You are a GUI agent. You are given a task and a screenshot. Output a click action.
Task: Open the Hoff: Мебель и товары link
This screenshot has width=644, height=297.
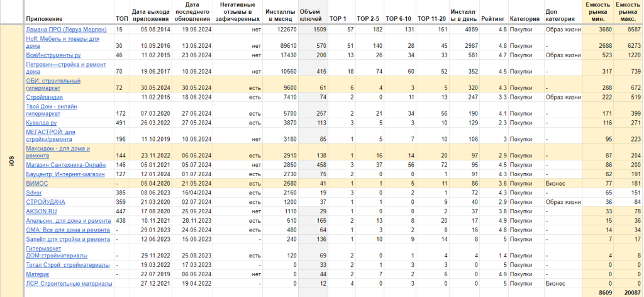click(61, 39)
